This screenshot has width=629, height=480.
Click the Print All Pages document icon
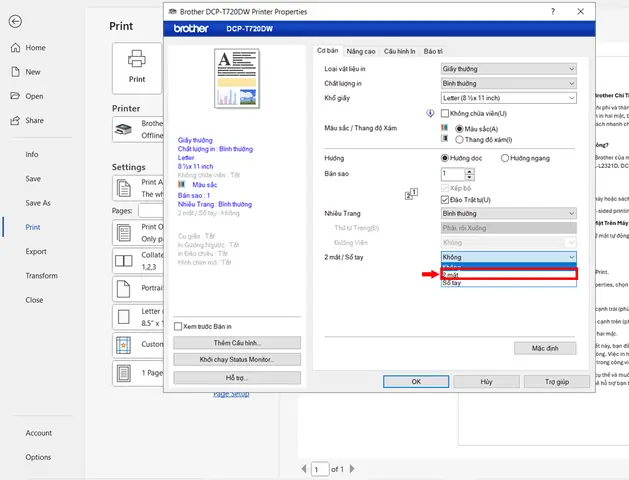point(124,188)
